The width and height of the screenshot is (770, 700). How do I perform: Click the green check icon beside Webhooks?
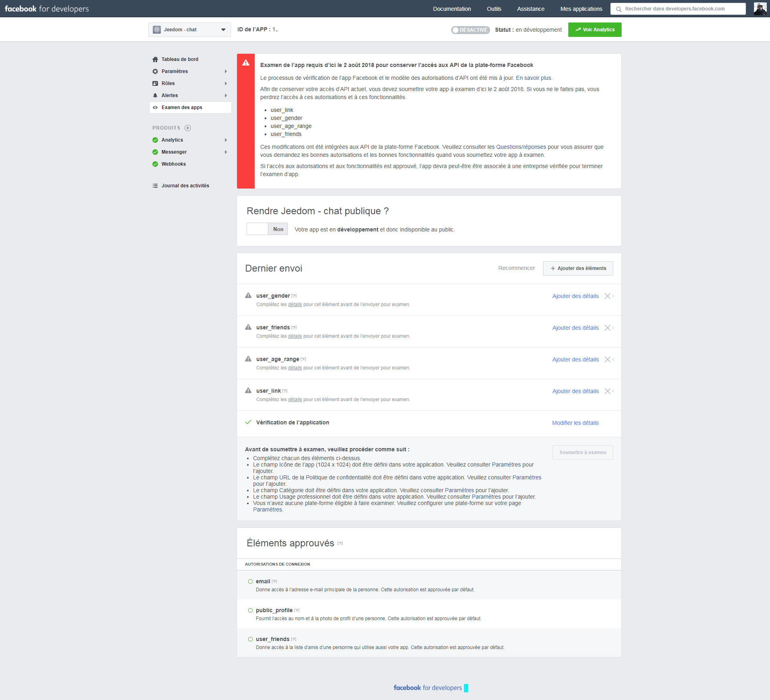pyautogui.click(x=155, y=164)
